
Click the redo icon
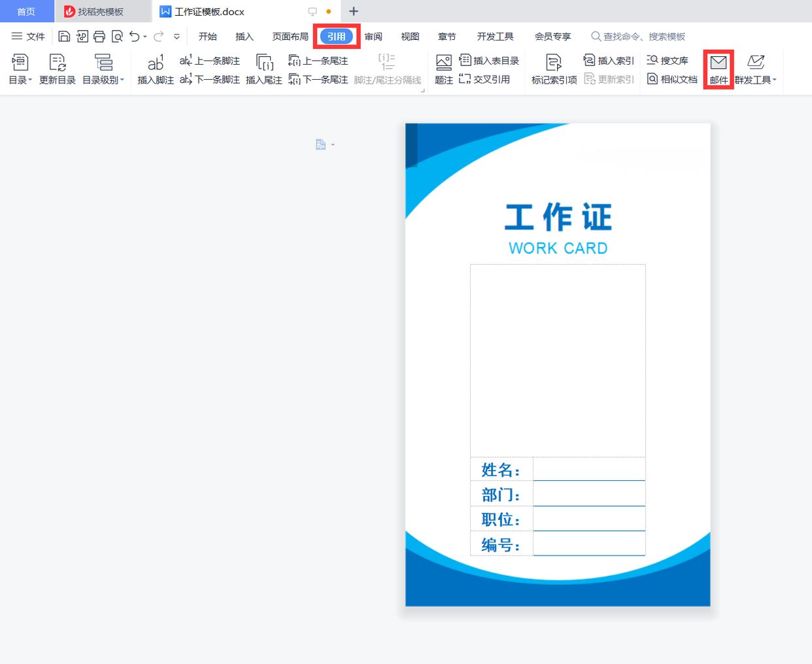pos(159,37)
